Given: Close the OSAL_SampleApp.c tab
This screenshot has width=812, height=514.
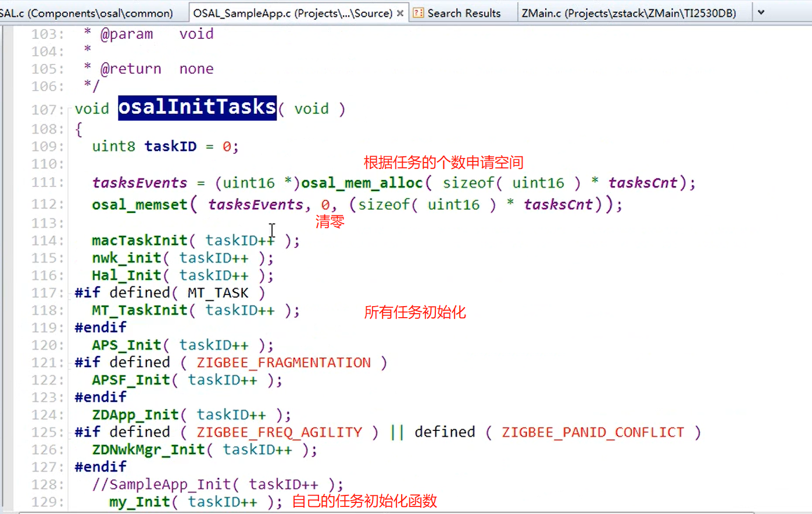Looking at the screenshot, I should pyautogui.click(x=400, y=13).
